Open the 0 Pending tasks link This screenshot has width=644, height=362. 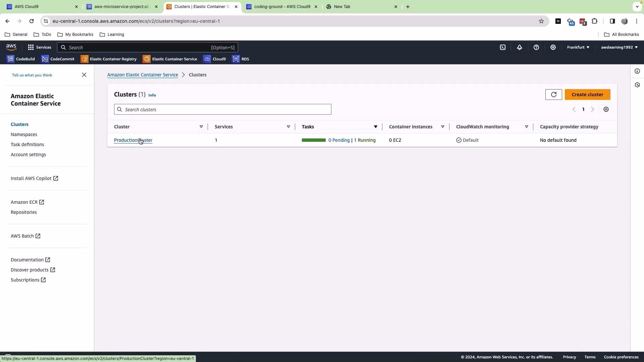[339, 140]
